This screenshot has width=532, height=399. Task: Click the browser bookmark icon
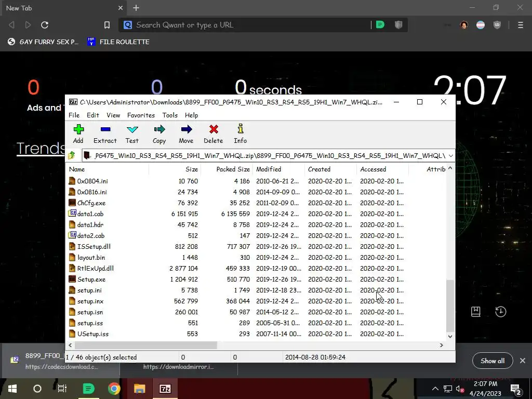coord(107,25)
